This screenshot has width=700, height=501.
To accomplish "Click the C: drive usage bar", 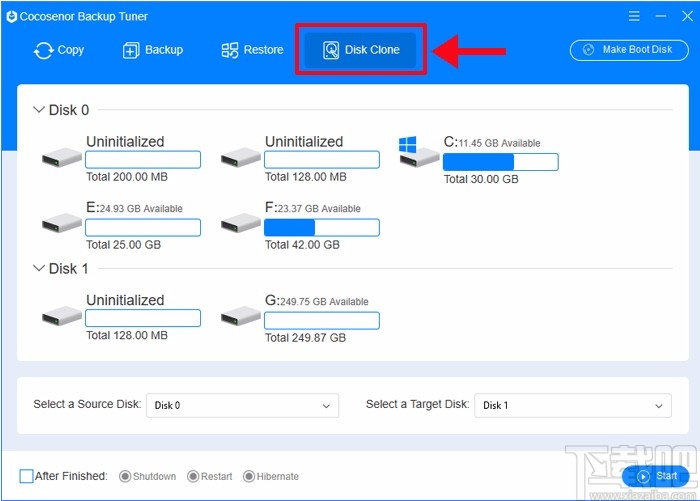I will pos(500,162).
